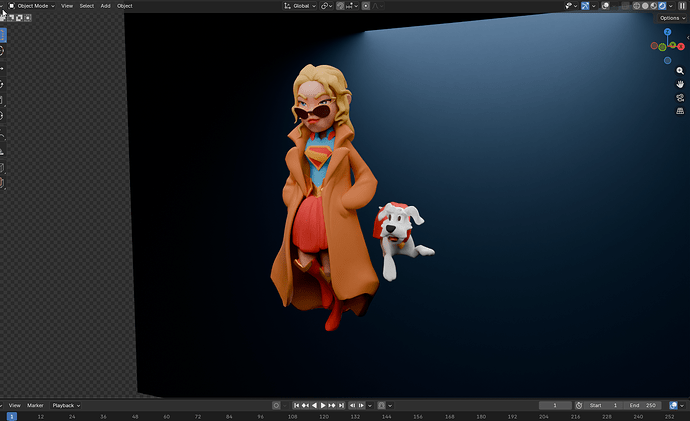Toggle proportional editing
Image resolution: width=690 pixels, height=421 pixels.
click(366, 6)
